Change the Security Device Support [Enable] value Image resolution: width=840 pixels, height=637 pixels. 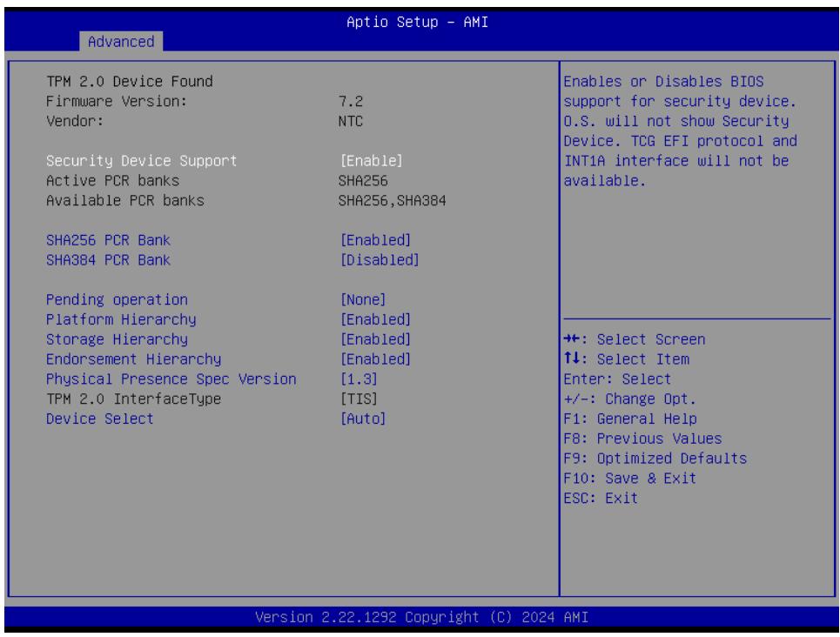click(x=371, y=161)
